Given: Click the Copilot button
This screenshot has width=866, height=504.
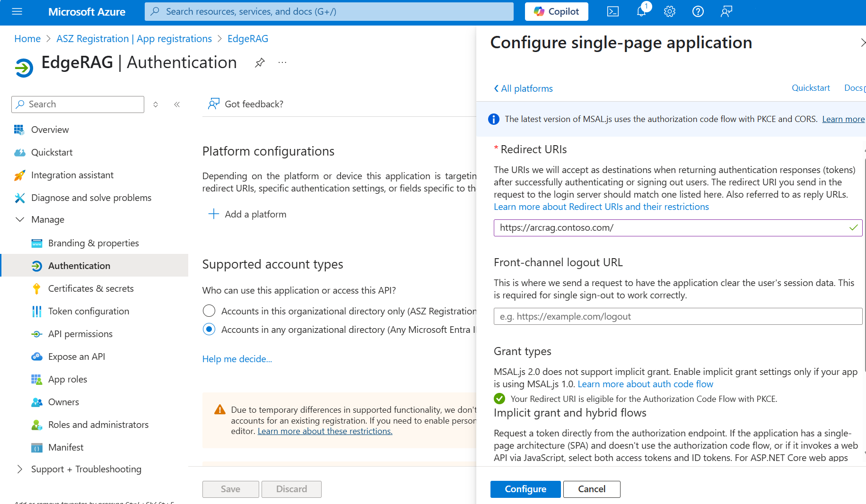Looking at the screenshot, I should [x=556, y=12].
